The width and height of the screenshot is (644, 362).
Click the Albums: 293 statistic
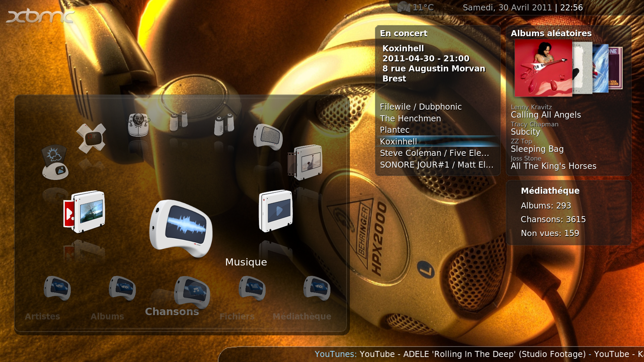(x=546, y=205)
